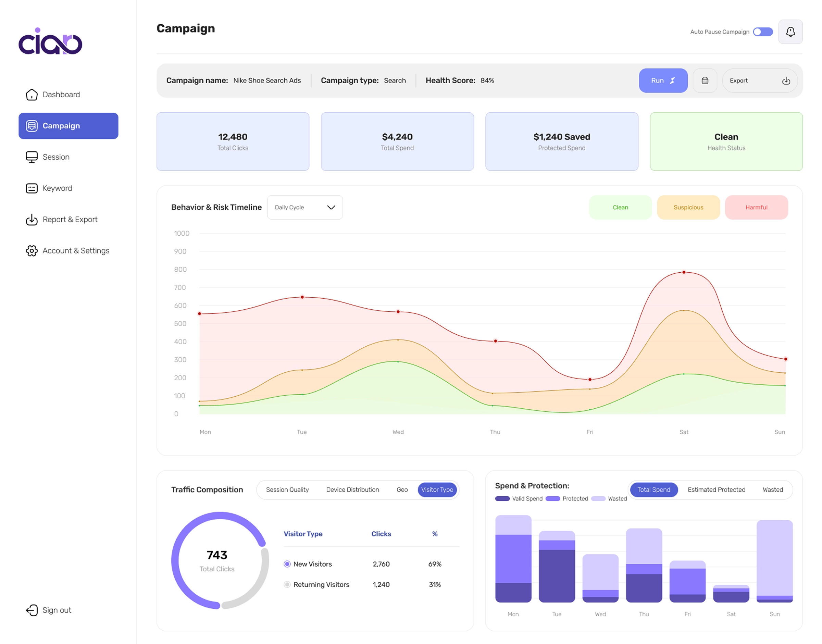The image size is (822, 644).
Task: Open the notifications bell icon
Action: click(x=790, y=32)
